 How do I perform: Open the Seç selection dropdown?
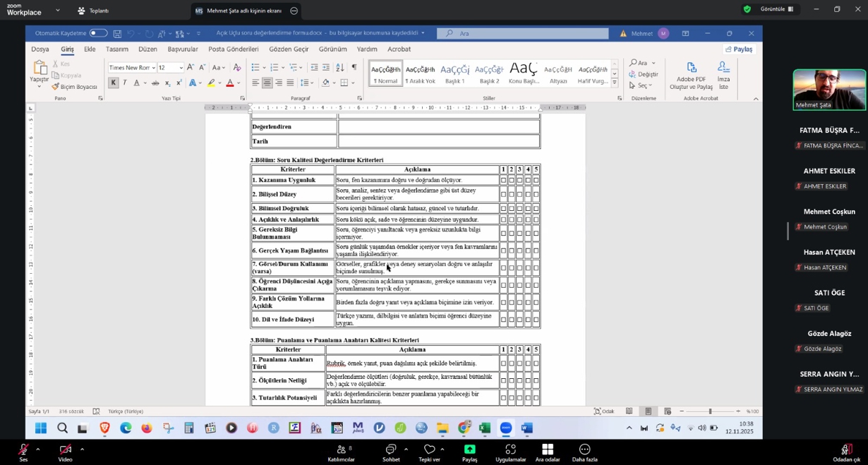click(642, 85)
